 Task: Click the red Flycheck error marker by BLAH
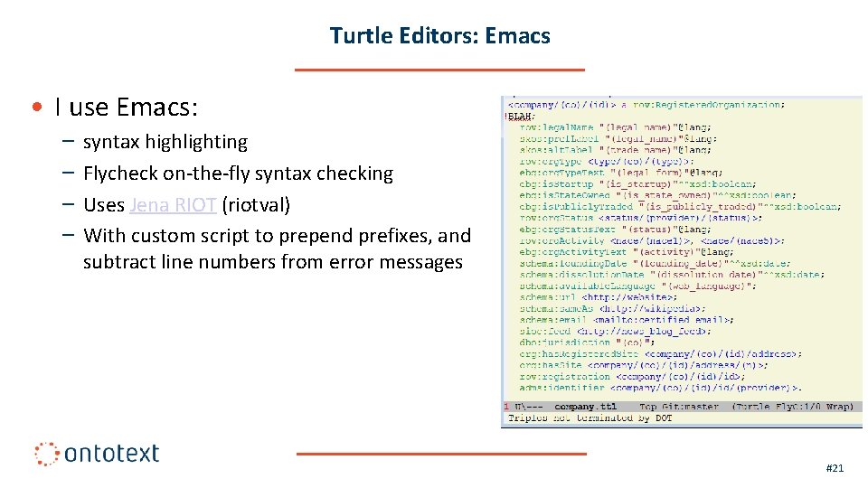(x=506, y=117)
